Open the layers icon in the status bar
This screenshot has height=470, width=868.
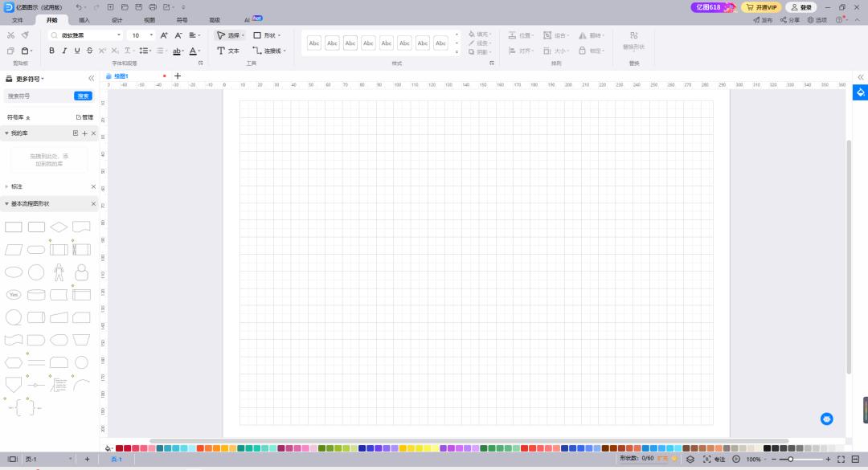click(690, 459)
